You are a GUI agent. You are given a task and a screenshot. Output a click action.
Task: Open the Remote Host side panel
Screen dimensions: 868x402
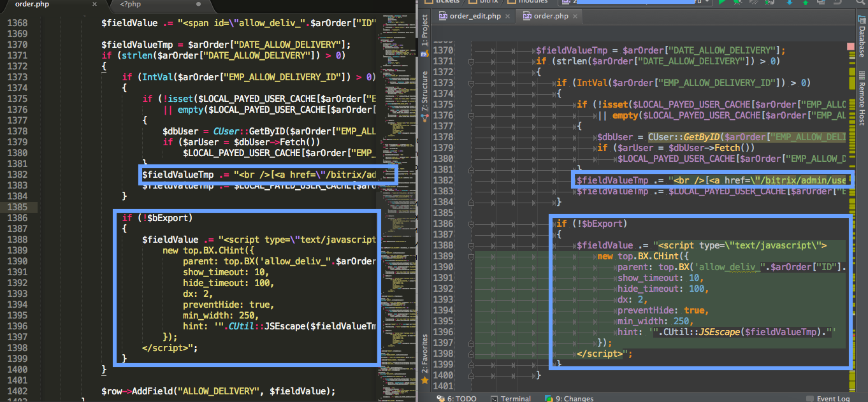[x=862, y=101]
